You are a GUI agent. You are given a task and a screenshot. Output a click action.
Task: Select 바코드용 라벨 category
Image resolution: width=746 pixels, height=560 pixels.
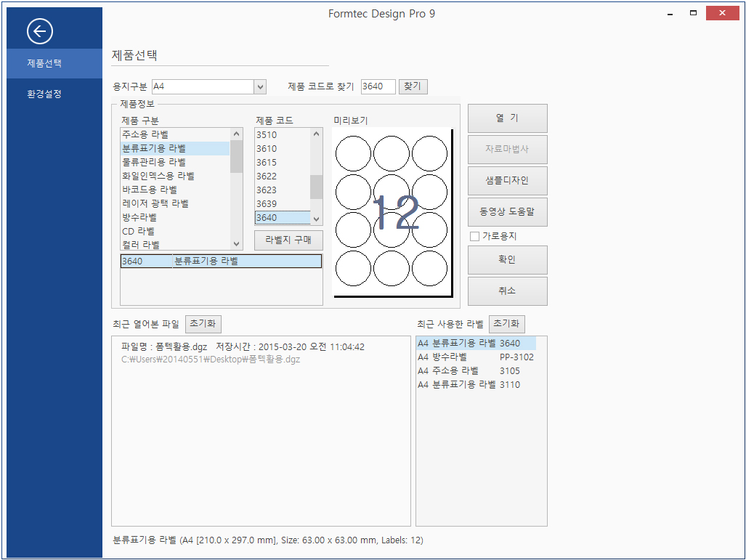[x=175, y=190]
